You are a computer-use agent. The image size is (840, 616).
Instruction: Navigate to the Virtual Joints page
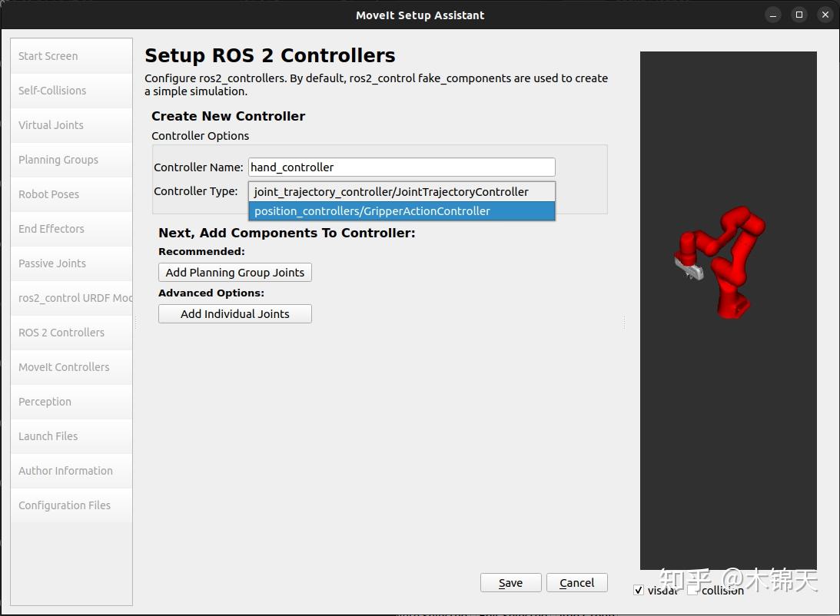coord(51,124)
